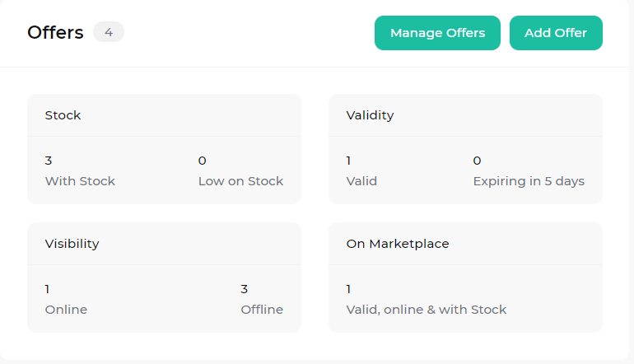This screenshot has width=634, height=364.
Task: Open the Valid offers count
Action: [348, 161]
